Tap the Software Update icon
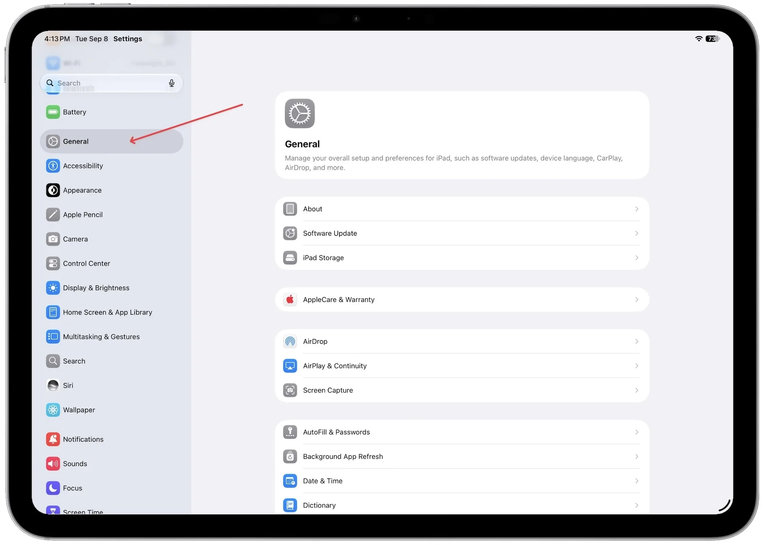The width and height of the screenshot is (765, 545). [x=290, y=234]
